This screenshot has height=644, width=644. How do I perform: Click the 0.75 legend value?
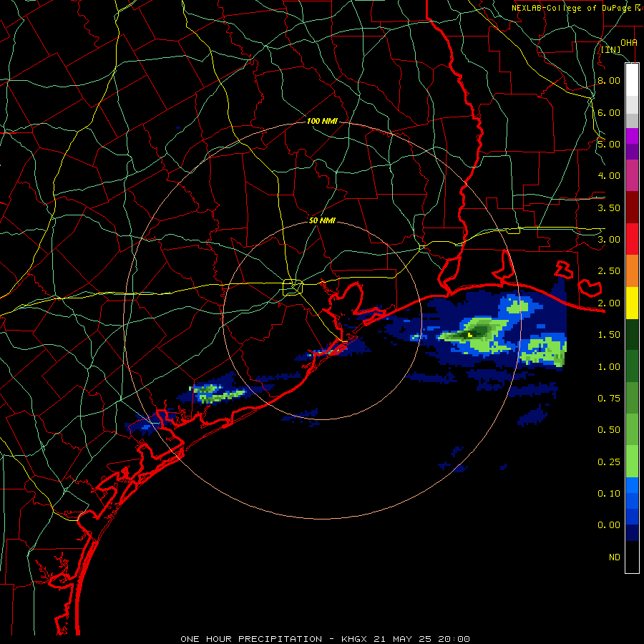click(609, 399)
